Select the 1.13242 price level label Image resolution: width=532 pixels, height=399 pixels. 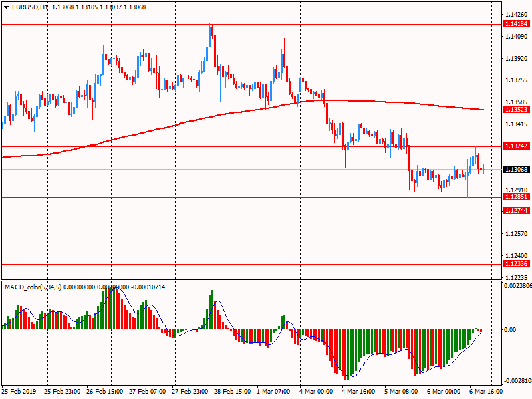516,146
